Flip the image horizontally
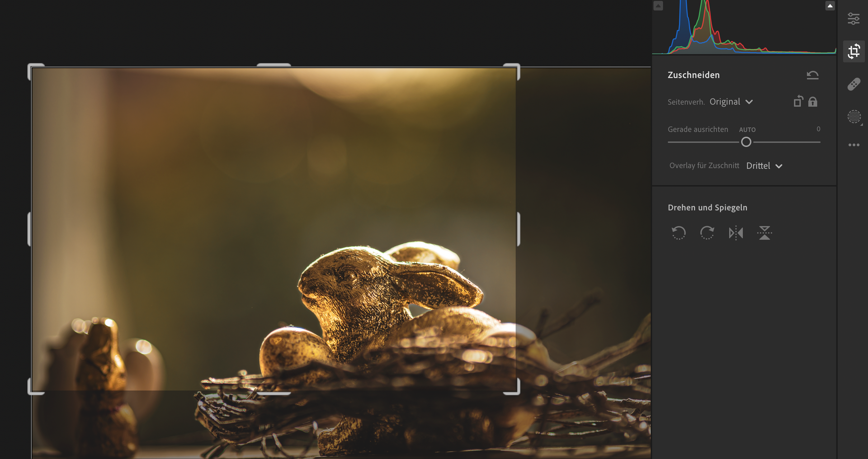Screen dimensions: 868x459 click(736, 233)
